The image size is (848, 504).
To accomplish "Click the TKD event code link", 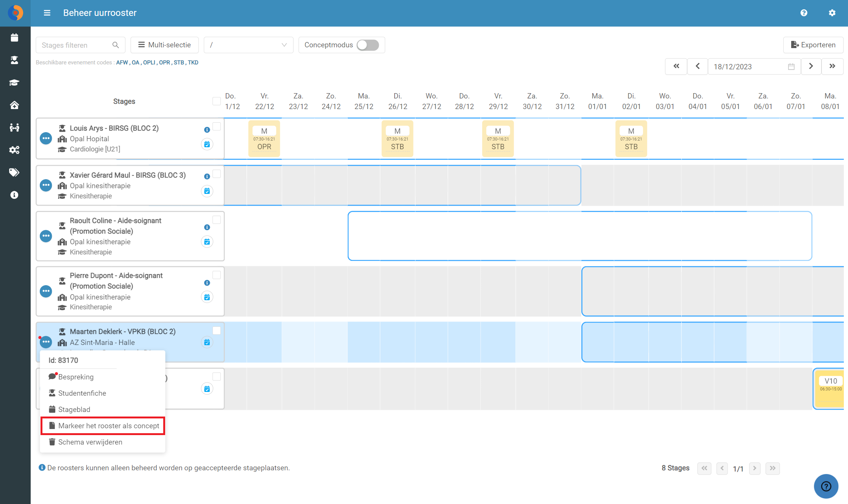I will [193, 62].
